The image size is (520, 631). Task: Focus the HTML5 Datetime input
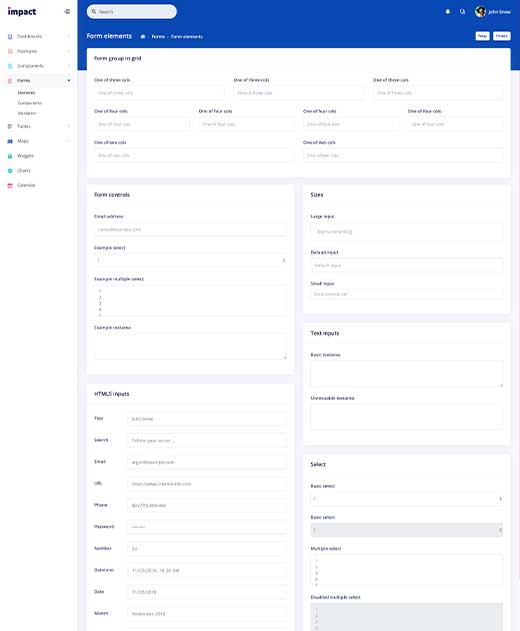207,571
